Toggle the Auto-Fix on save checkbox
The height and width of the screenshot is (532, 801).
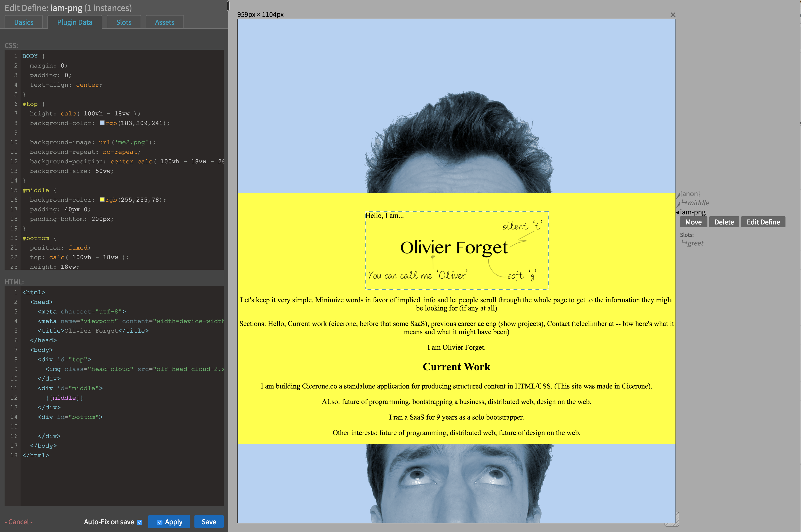pos(139,522)
